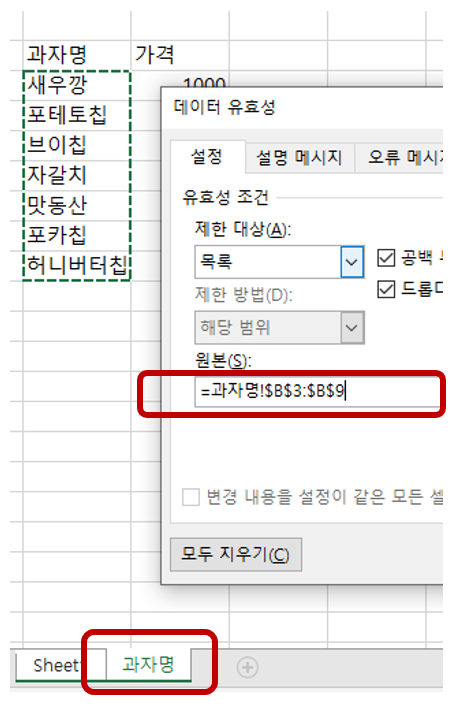Viewport: 471px width, 704px height.
Task: Switch to the 설정 tab
Action: [x=207, y=157]
